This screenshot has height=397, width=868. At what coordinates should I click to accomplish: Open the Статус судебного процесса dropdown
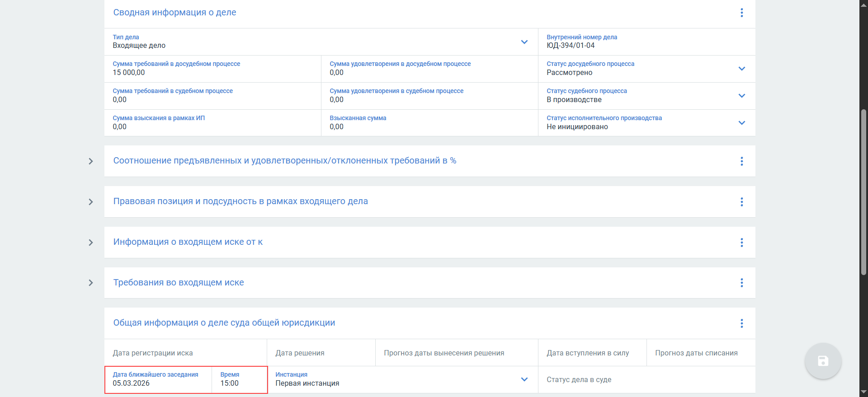[741, 96]
